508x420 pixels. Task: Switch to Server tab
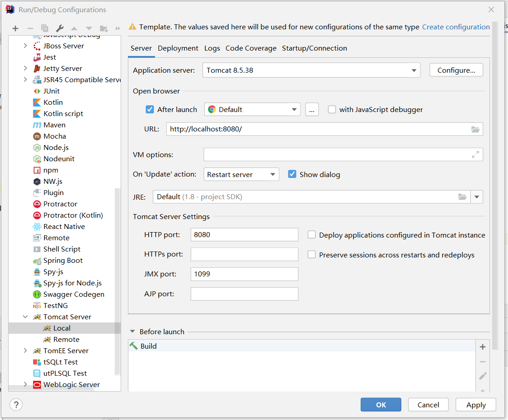[x=141, y=48]
